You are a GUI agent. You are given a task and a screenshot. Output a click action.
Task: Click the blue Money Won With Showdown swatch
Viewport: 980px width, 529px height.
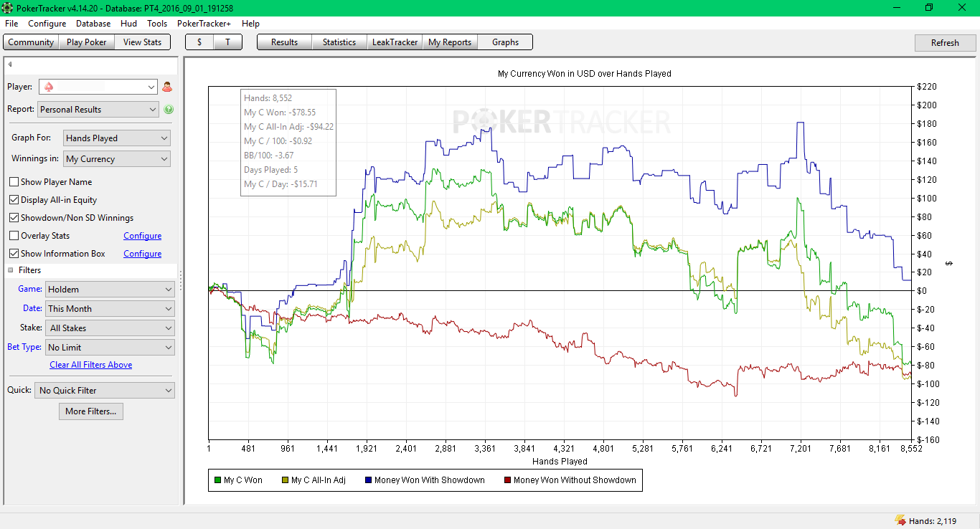(369, 480)
